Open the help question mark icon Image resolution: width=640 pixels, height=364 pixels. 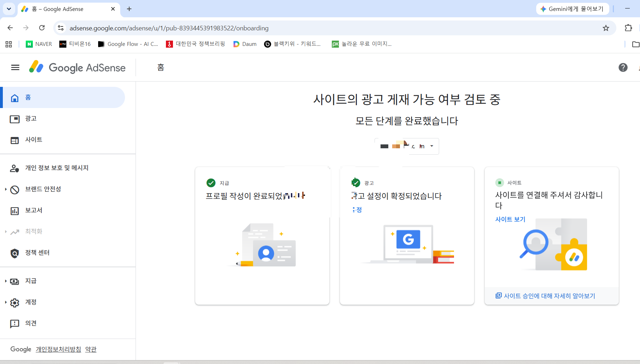(623, 67)
